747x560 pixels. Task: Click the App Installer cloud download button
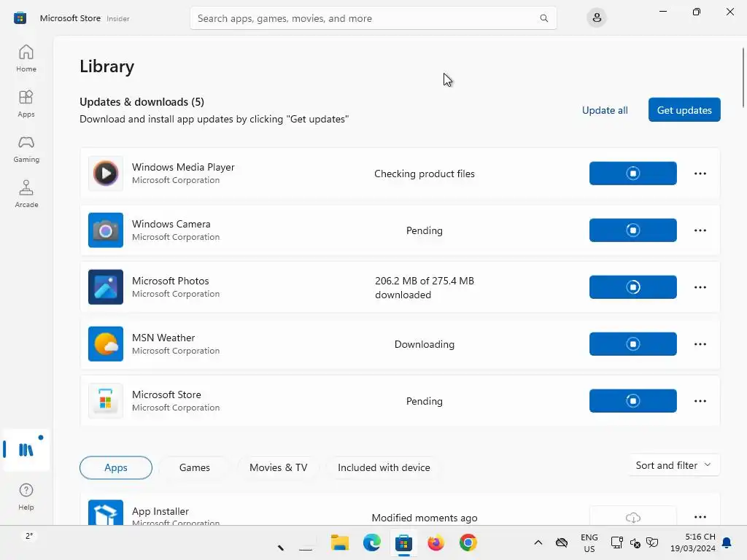[632, 516]
